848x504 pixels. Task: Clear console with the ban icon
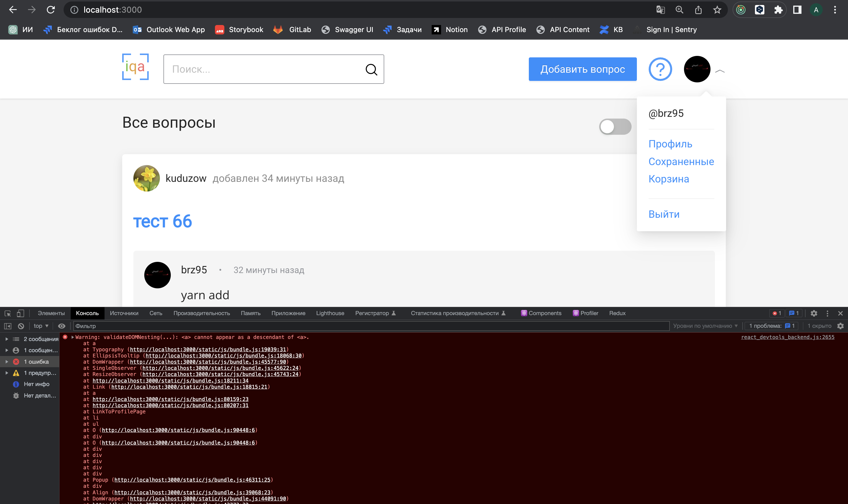click(x=21, y=326)
